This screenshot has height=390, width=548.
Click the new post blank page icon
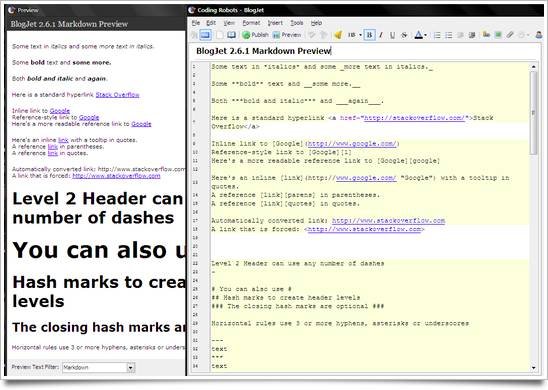219,35
